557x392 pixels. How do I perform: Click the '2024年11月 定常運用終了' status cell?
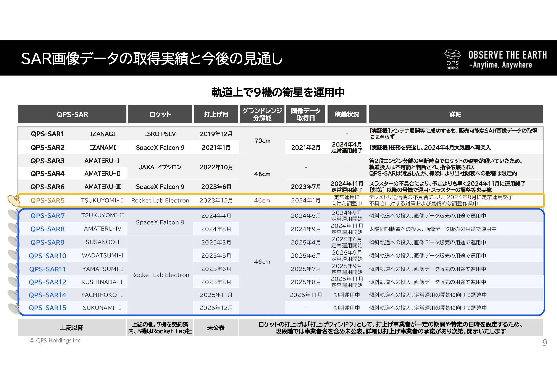tap(347, 187)
